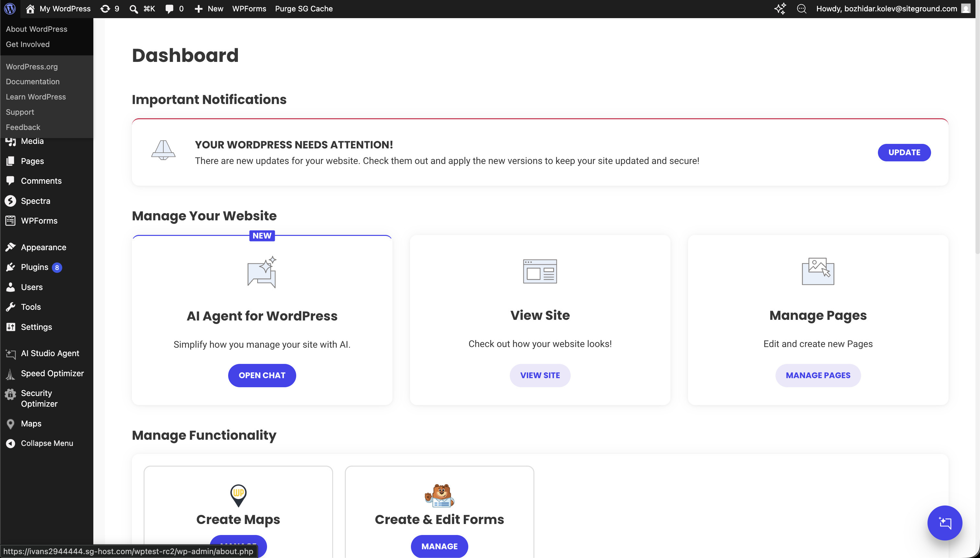Open the WordPress logo menu

pyautogui.click(x=10, y=8)
